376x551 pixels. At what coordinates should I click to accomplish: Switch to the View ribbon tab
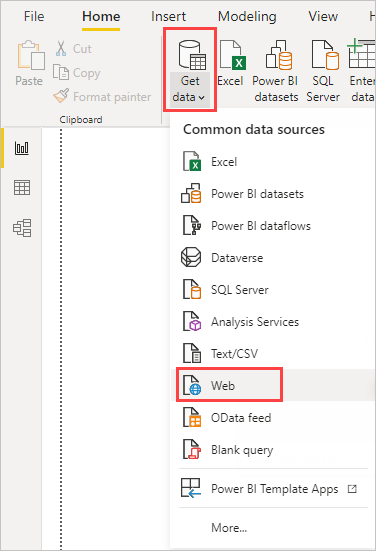[323, 17]
